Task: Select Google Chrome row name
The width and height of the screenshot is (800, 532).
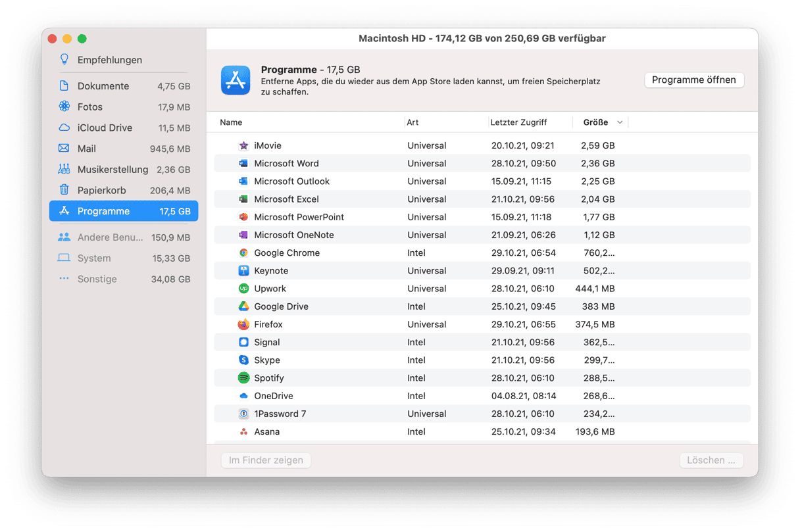Action: 287,253
